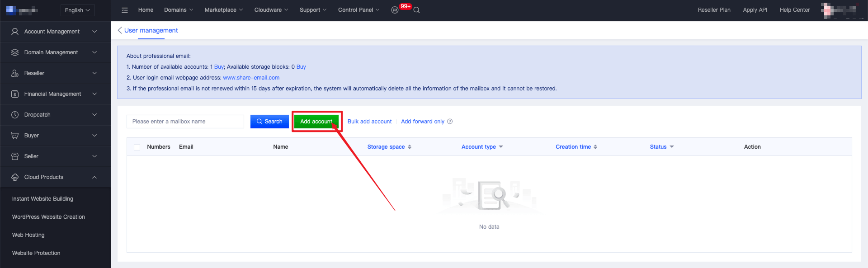Image resolution: width=868 pixels, height=268 pixels.
Task: Click the sidebar collapse hamburger icon
Action: coord(125,10)
